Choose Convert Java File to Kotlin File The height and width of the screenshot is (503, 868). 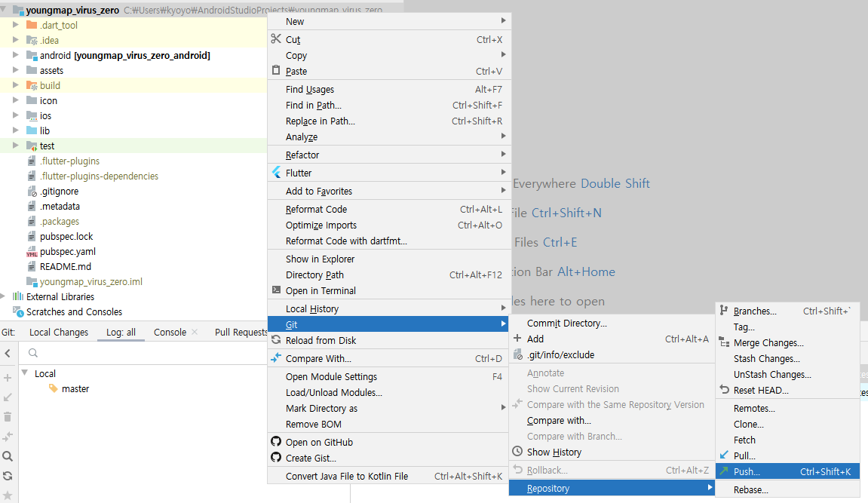pos(389,476)
